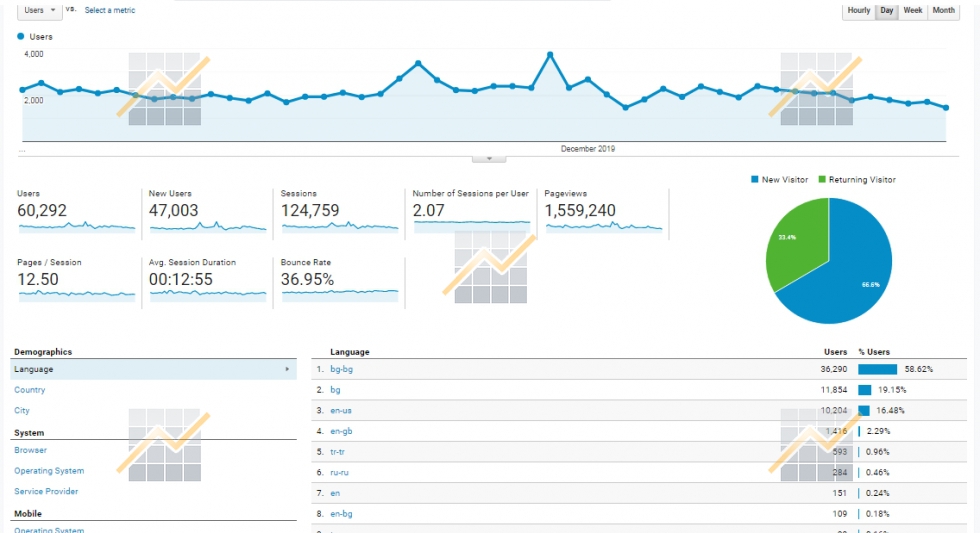This screenshot has width=980, height=533.
Task: Click the Returning Visitor green legend swatch
Action: pos(822,179)
